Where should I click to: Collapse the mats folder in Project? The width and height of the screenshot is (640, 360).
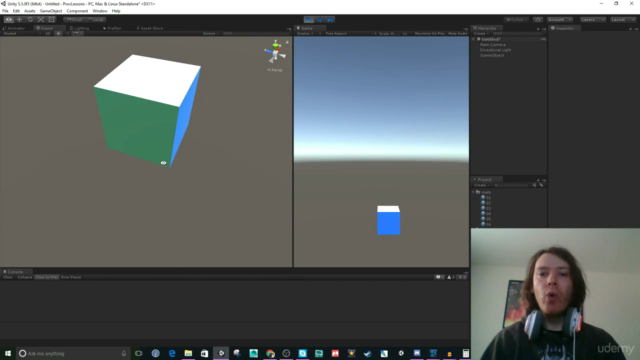click(474, 192)
